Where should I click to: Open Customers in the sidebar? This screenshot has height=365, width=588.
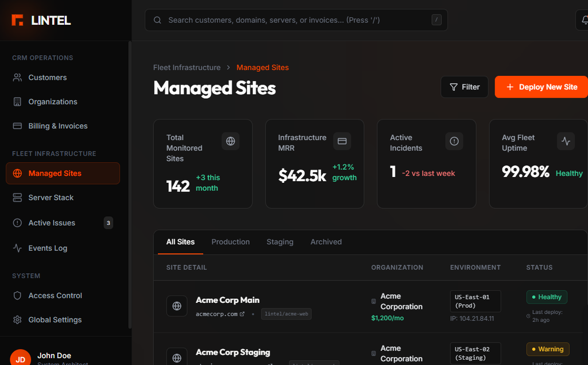pos(63,78)
